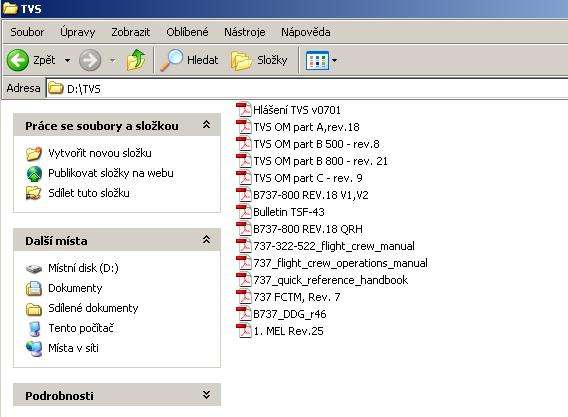Select file name TVS OM part A,rev.18
Viewport: 568px width, 417px height.
306,127
